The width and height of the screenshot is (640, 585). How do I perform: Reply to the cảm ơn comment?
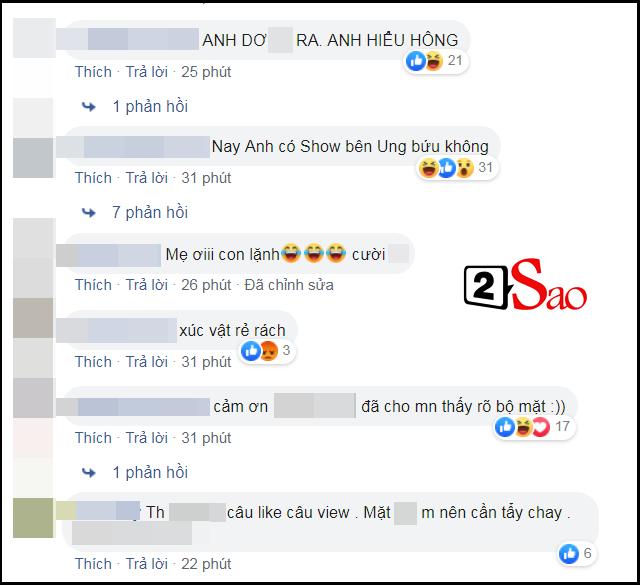point(147,438)
